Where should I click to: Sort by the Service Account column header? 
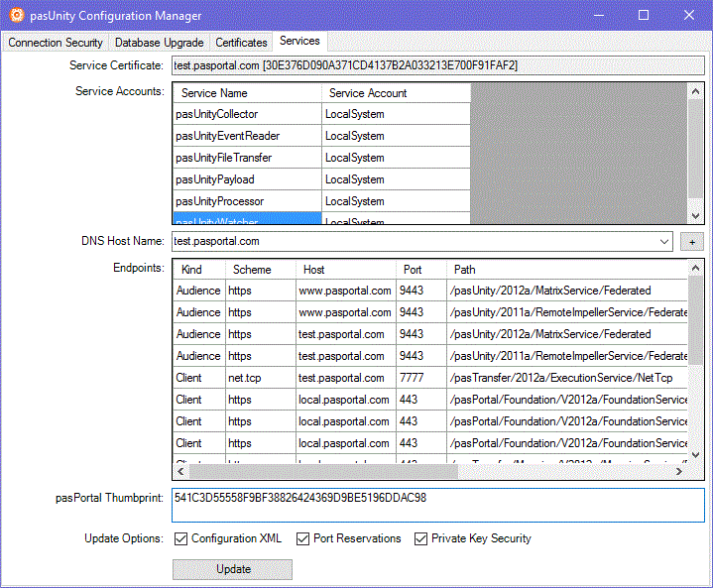[x=396, y=93]
